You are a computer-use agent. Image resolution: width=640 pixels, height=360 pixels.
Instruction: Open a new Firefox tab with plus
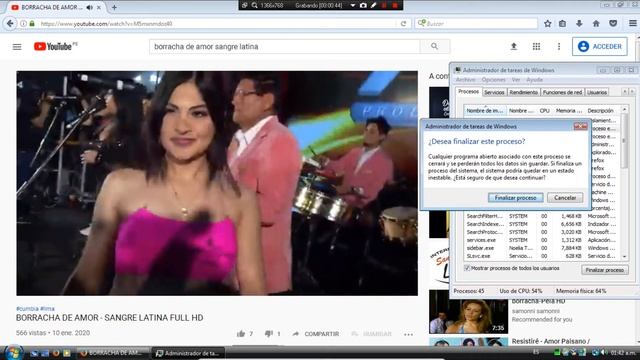(114, 7)
